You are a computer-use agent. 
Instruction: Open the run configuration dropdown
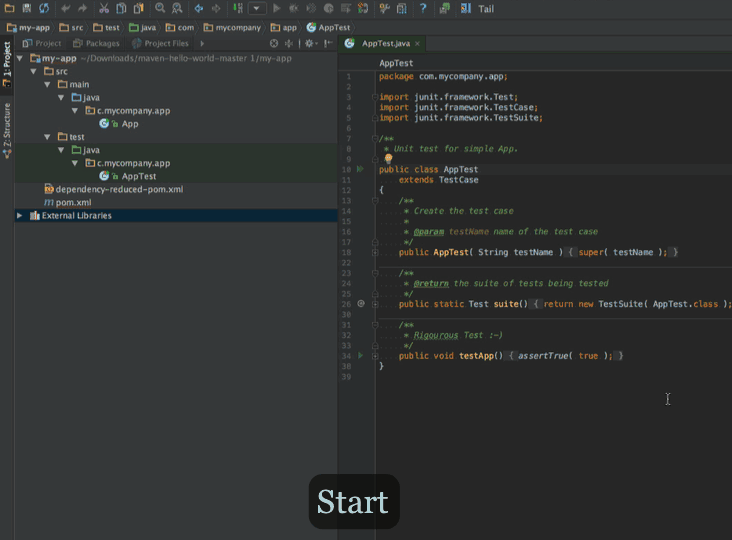click(256, 8)
